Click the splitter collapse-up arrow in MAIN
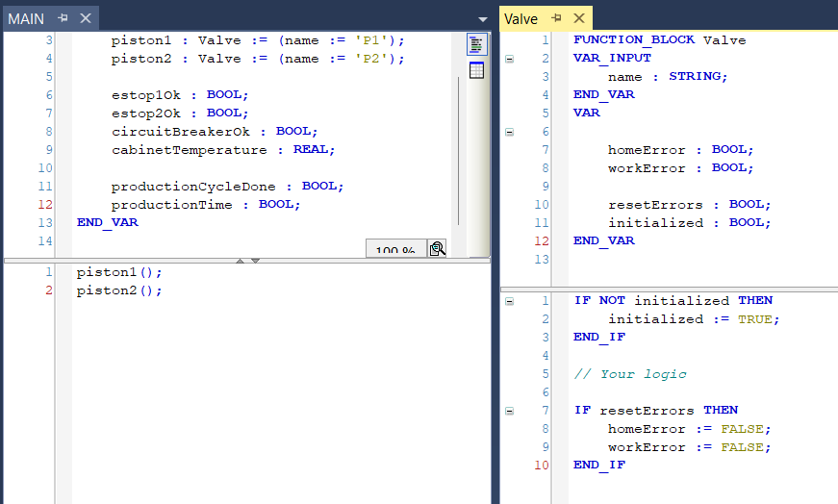This screenshot has width=838, height=504. [241, 261]
